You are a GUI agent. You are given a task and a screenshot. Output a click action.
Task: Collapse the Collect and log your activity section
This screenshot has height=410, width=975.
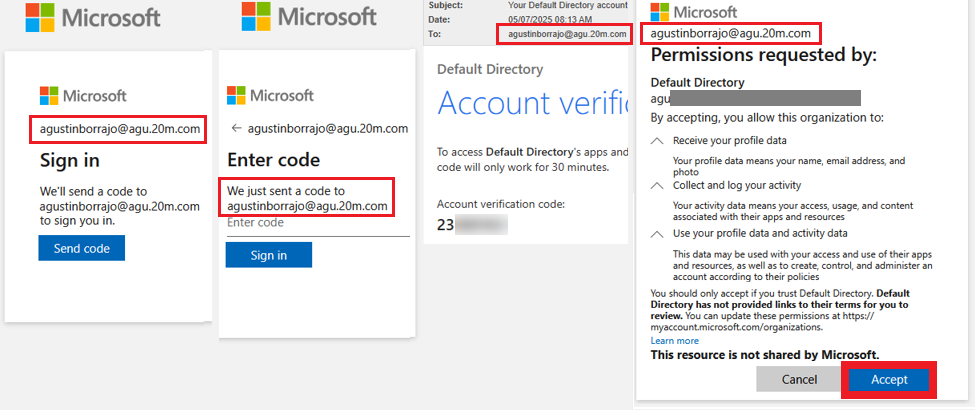click(x=657, y=185)
